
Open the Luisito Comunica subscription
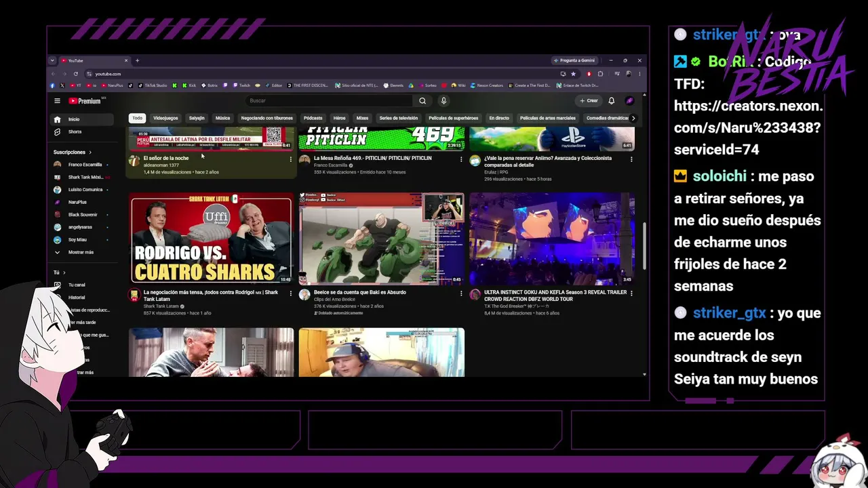85,190
